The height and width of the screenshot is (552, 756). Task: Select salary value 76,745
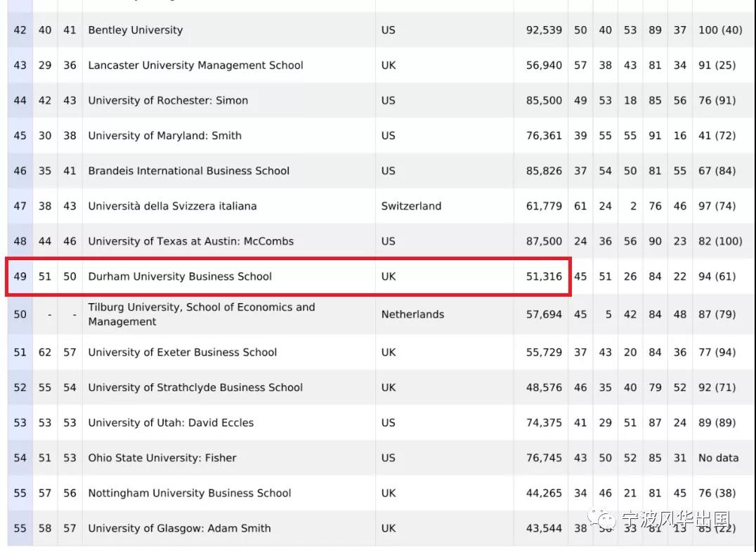pos(544,458)
